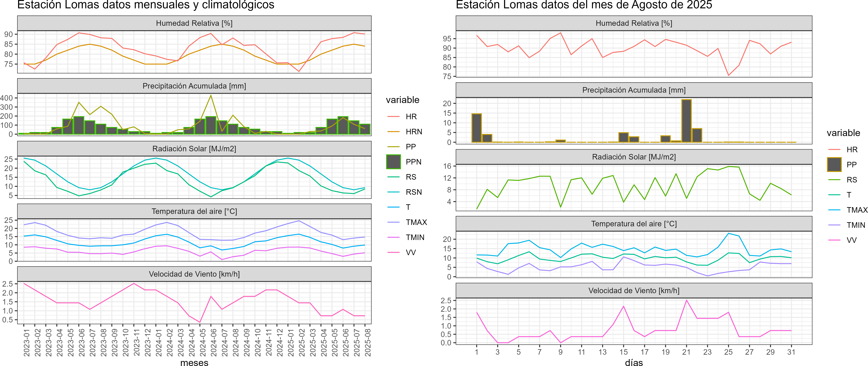
Task: Click the day 31 x-axis tick label
Action: [791, 352]
